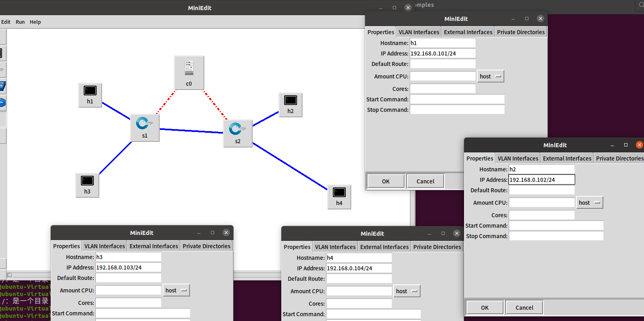
Task: Click Amount CPU field in h4 dialog
Action: click(359, 291)
